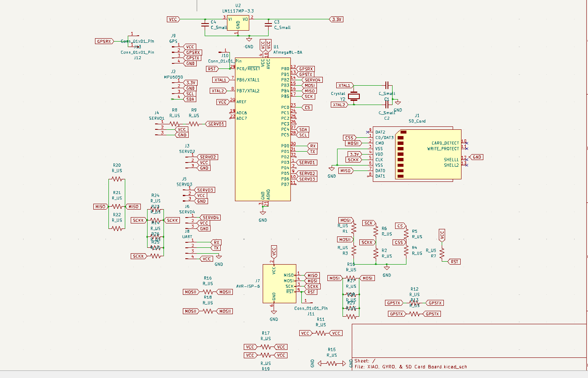This screenshot has width=588, height=378.
Task: Select the Crystal Y2 symbol
Action: (354, 96)
